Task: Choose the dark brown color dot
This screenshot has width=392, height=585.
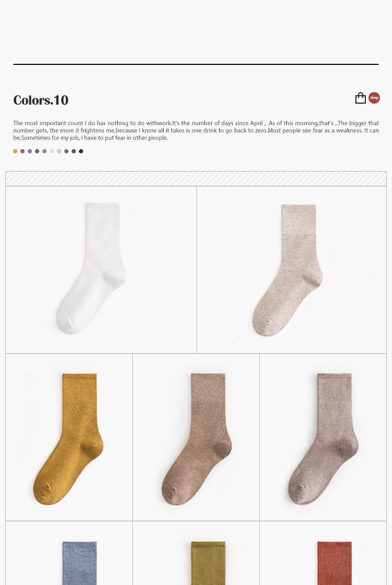Action: (66, 151)
